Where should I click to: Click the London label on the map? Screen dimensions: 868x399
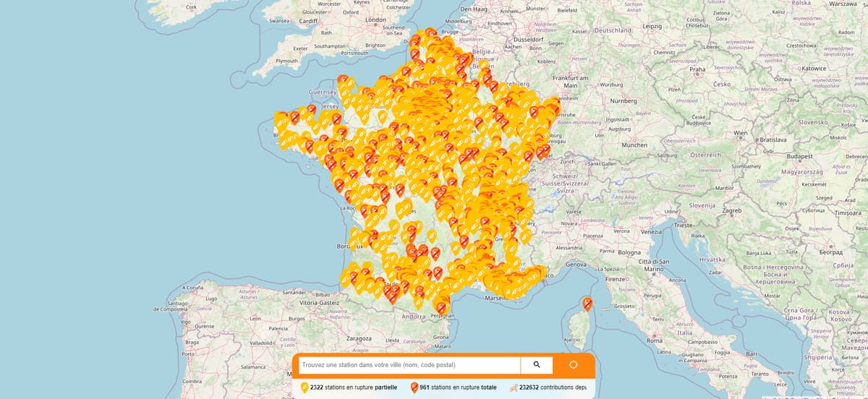tap(376, 20)
